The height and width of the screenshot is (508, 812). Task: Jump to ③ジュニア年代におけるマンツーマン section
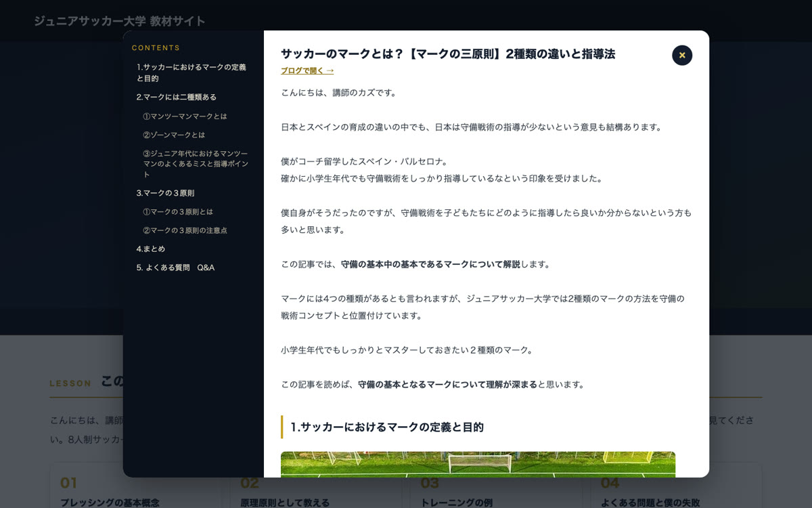196,164
